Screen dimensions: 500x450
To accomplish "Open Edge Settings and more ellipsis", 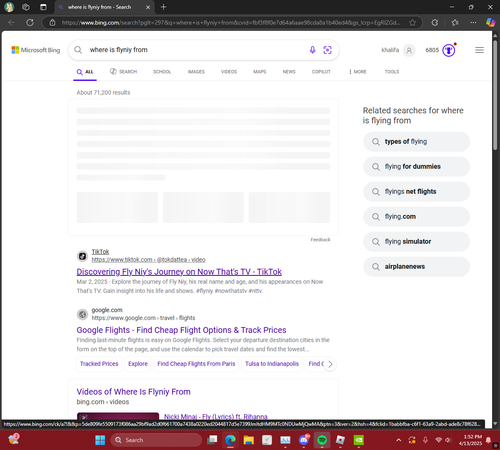I will pyautogui.click(x=473, y=22).
